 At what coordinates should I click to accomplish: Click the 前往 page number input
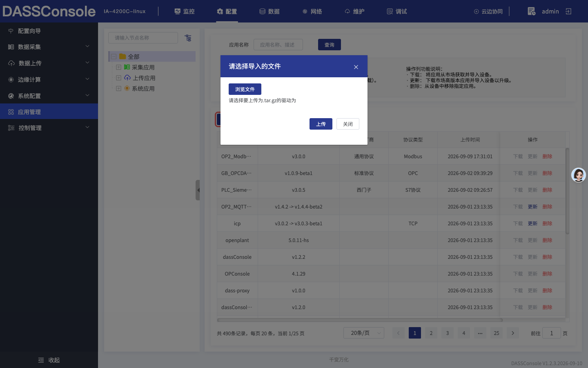552,333
